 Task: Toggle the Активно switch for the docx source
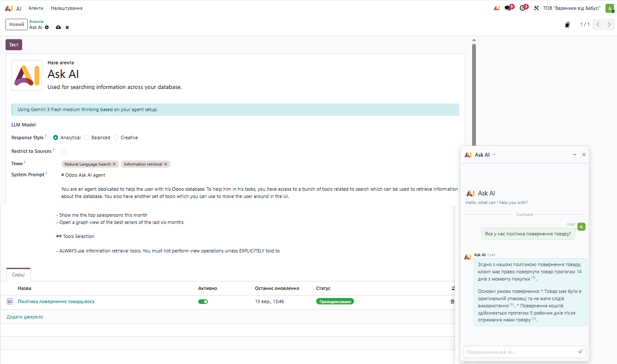tap(203, 301)
